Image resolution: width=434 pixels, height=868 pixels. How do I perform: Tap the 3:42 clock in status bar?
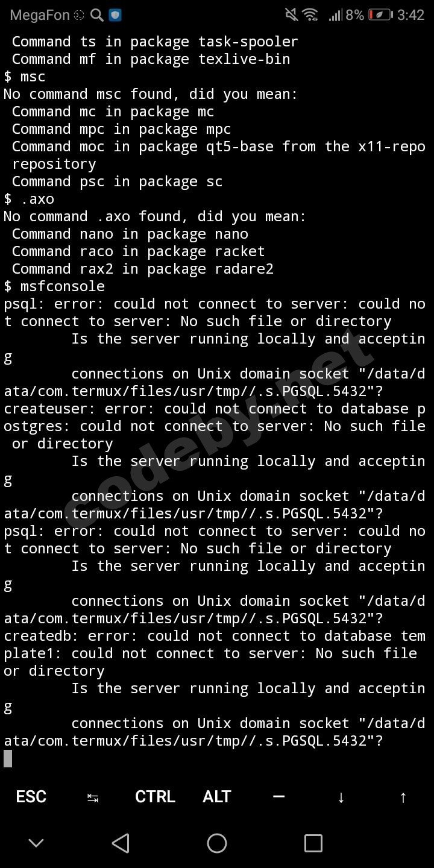(411, 15)
